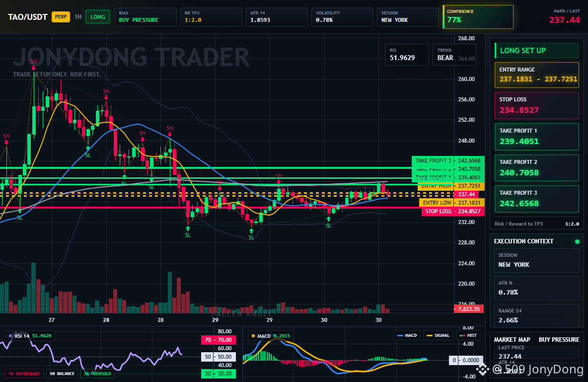Click the ATR % 0.78% box

(537, 288)
